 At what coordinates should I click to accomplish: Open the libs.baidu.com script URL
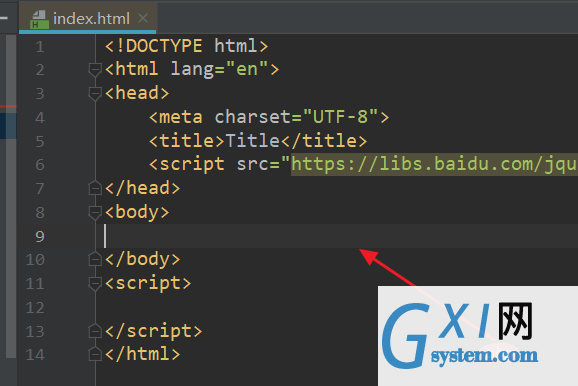(434, 164)
